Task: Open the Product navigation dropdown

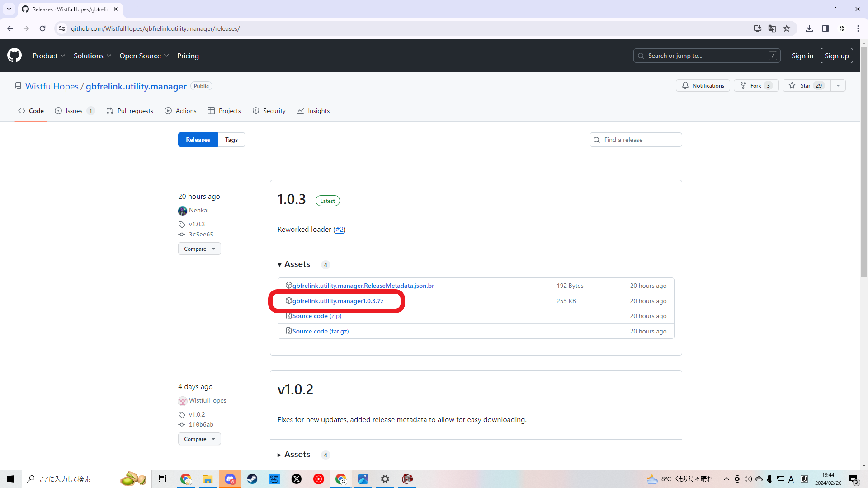Action: [49, 56]
